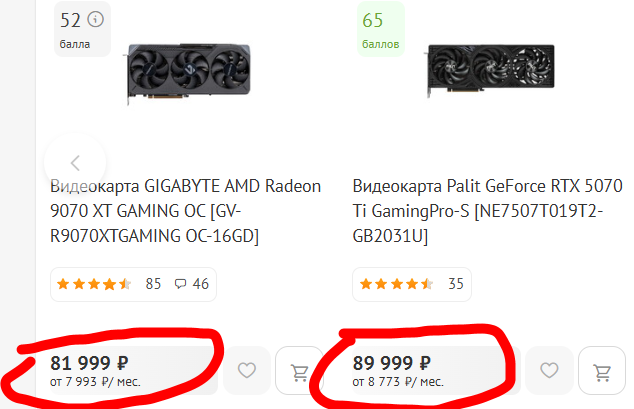Add GIGABYTE Radeon 9070 XT to cart

299,372
